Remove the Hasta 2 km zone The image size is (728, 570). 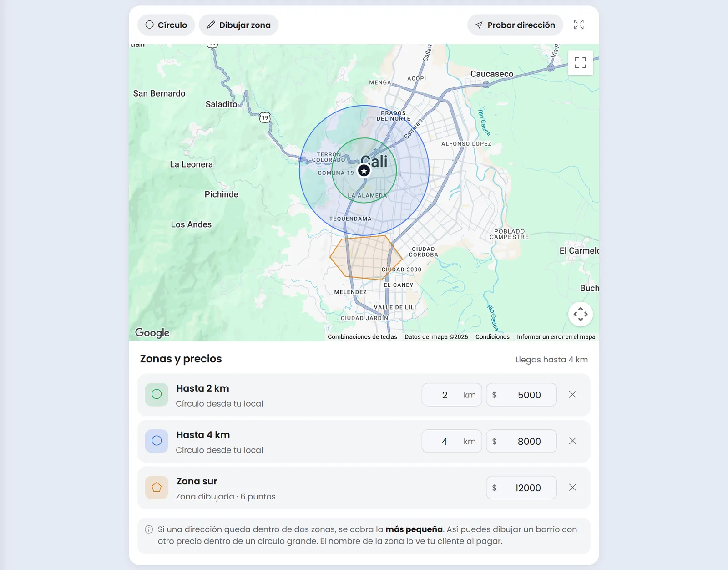click(572, 394)
